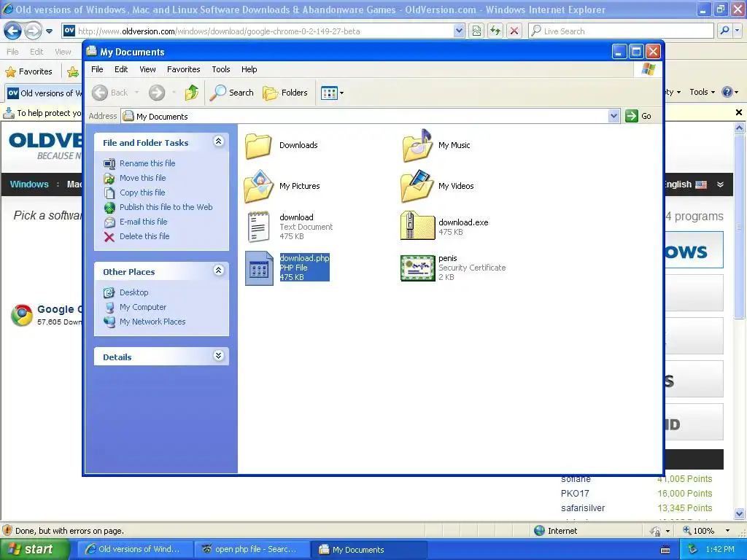Click the My Documents address field
Screen dimensions: 747x560
365,116
